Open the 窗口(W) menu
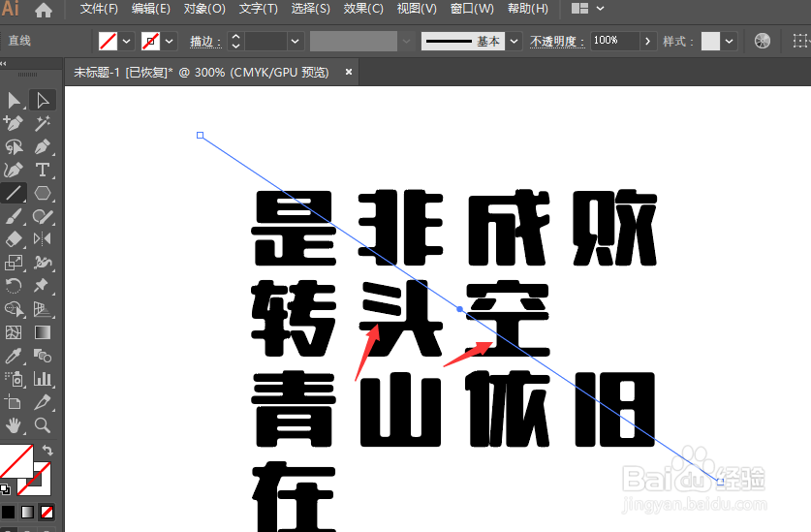Image resolution: width=811 pixels, height=532 pixels. pos(472,9)
